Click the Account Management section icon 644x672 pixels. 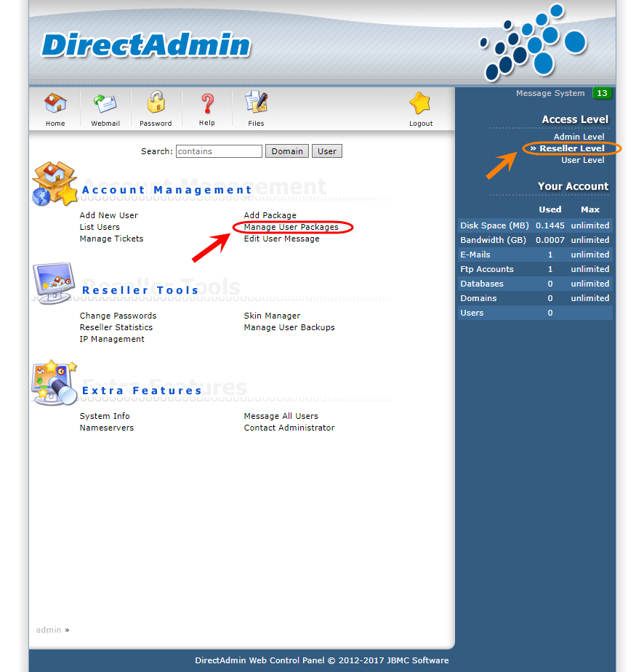pyautogui.click(x=55, y=183)
